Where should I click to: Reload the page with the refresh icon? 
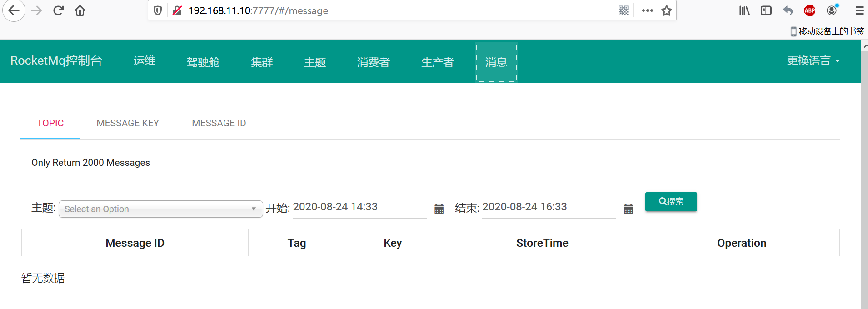click(x=58, y=10)
